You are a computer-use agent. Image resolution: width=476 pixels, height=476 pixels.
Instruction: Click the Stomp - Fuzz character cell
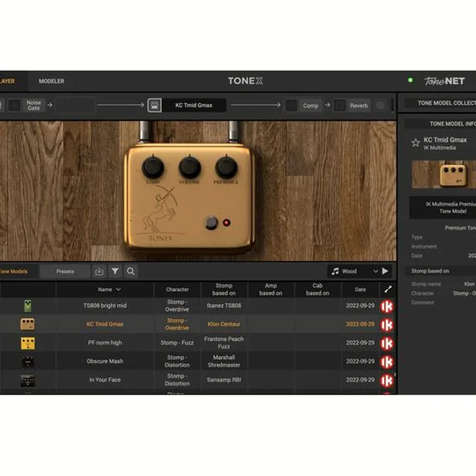[x=177, y=342]
